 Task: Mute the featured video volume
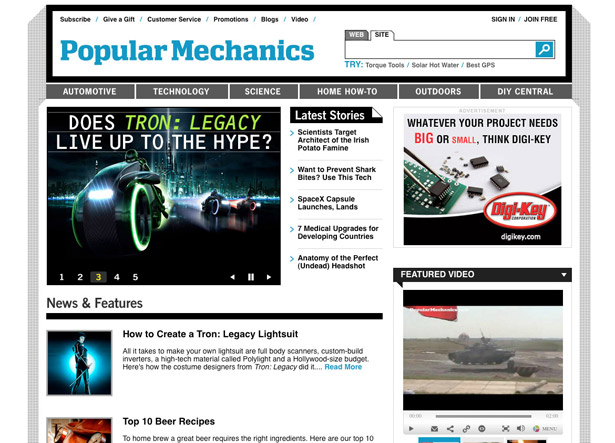pyautogui.click(x=520, y=428)
